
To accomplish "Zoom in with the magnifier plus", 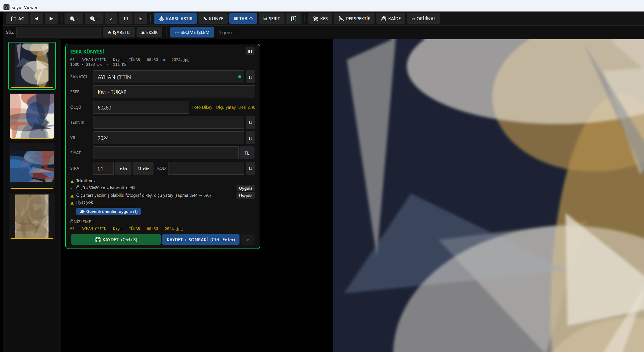I will point(74,18).
